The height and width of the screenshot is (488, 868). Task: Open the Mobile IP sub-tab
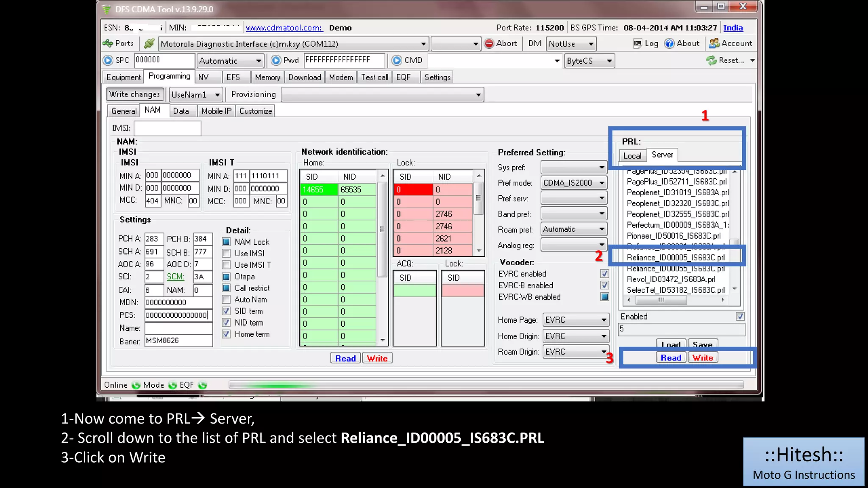point(216,111)
